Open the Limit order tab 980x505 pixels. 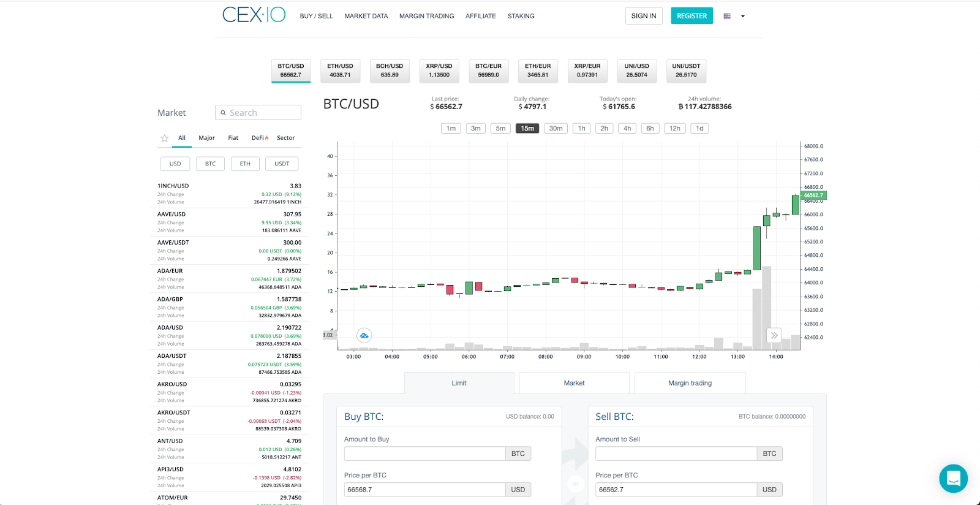pyautogui.click(x=459, y=383)
